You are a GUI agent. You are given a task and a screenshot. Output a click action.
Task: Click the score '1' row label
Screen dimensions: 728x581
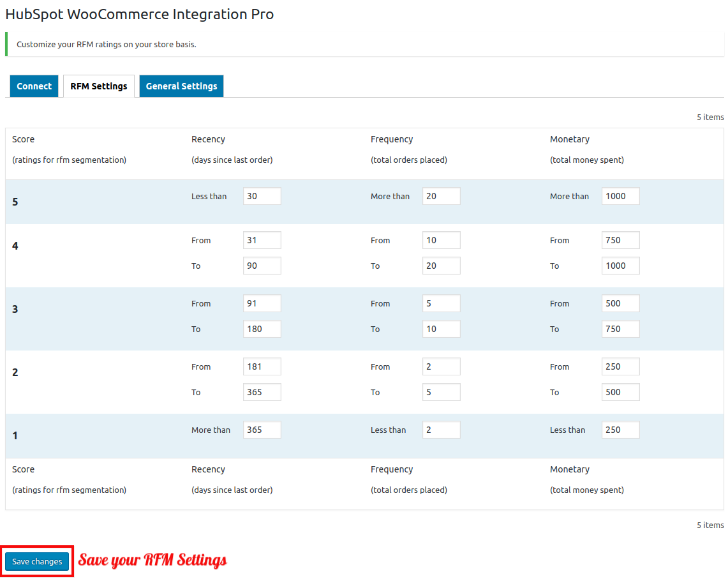(x=15, y=435)
